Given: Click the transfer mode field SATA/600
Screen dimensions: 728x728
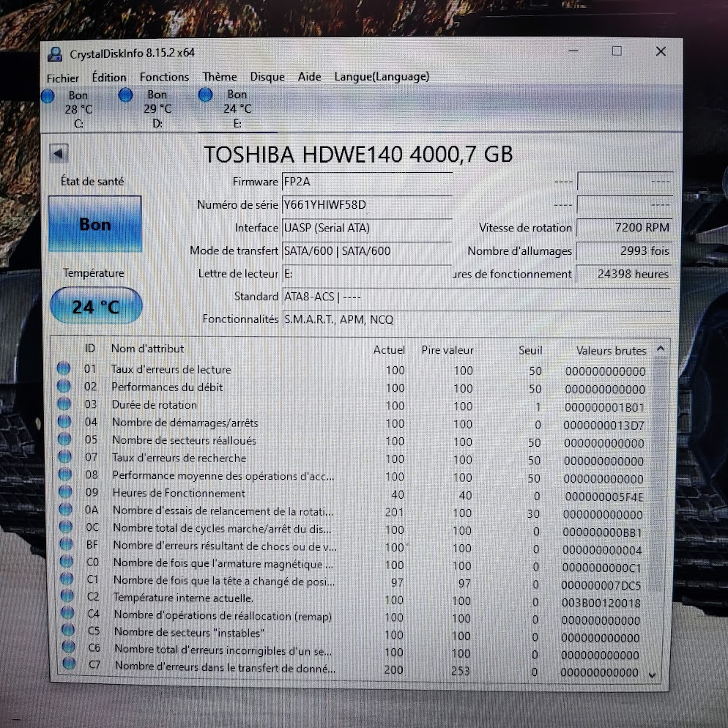Looking at the screenshot, I should [x=367, y=250].
